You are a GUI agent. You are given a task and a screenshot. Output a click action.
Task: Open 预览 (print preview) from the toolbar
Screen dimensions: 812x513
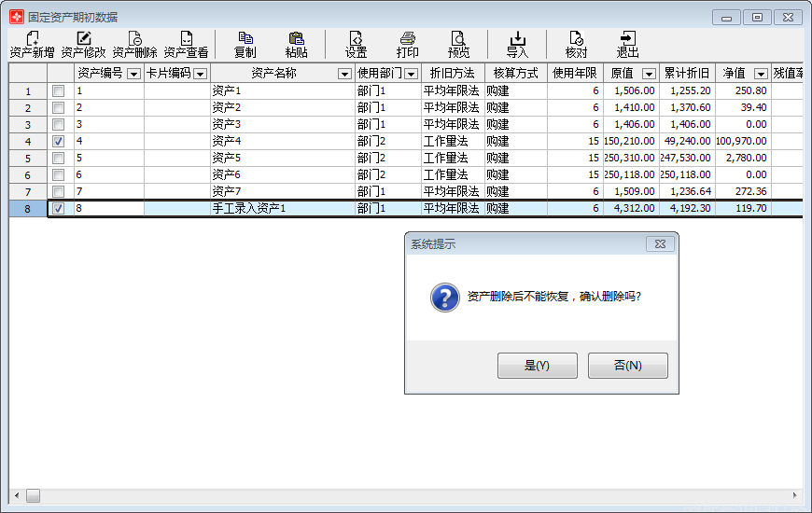click(458, 44)
